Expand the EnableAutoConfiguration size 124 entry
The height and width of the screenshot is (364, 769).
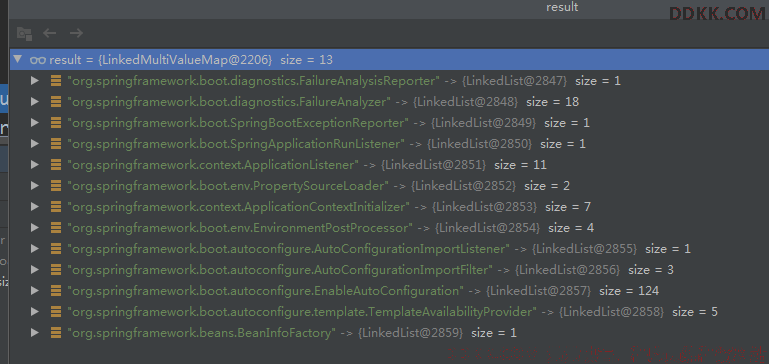(x=34, y=290)
